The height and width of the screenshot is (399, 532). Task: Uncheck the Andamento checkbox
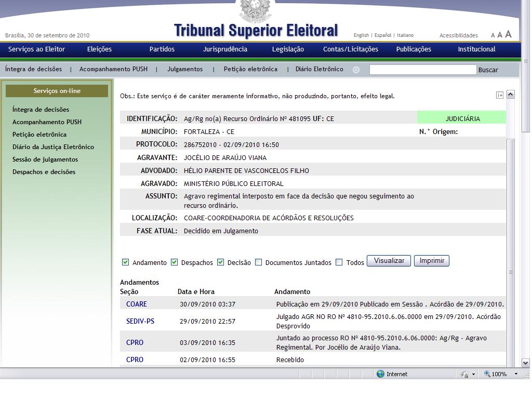pos(125,262)
